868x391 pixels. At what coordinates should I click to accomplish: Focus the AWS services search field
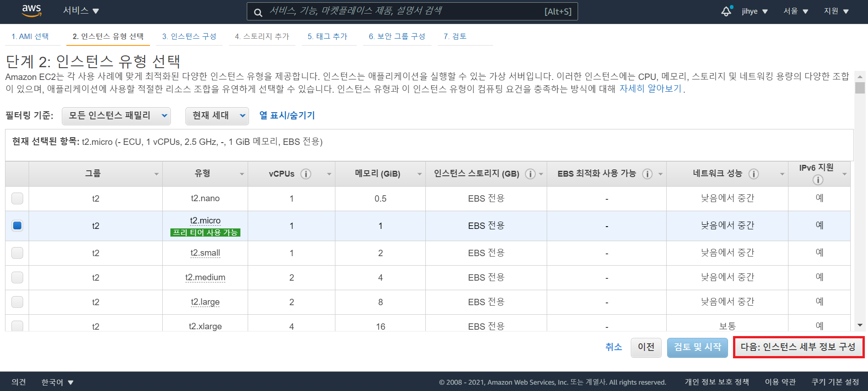[412, 11]
